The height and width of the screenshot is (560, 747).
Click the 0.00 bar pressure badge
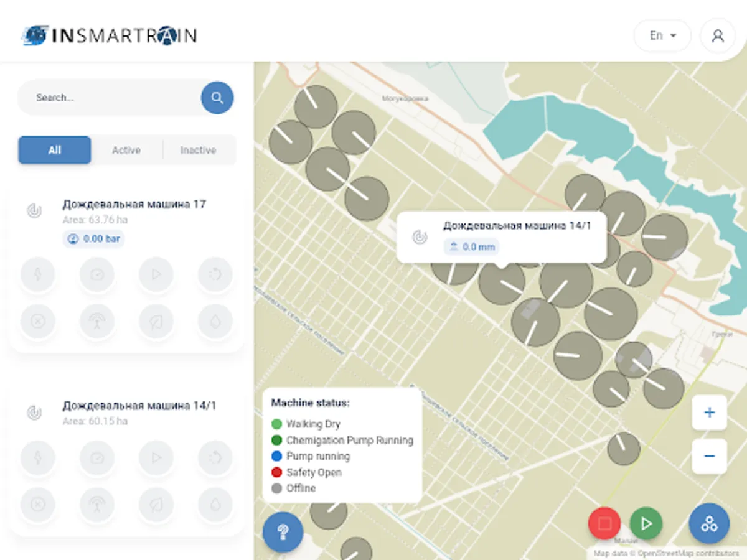93,239
